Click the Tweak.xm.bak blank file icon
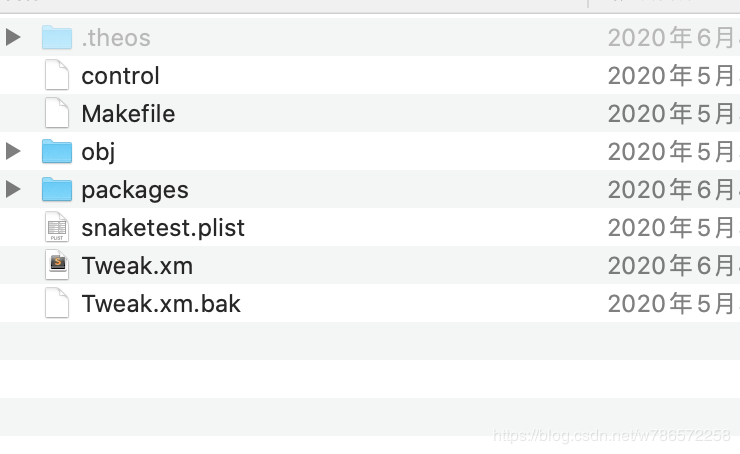This screenshot has width=740, height=454. coord(57,303)
